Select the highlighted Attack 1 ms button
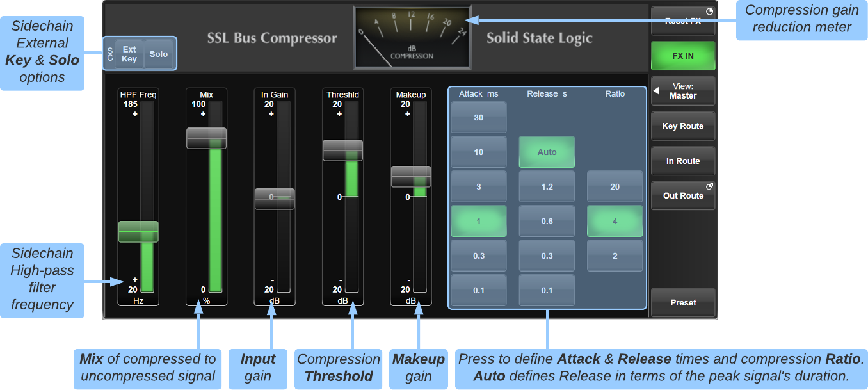Viewport: 868px width, 390px height. 479,221
